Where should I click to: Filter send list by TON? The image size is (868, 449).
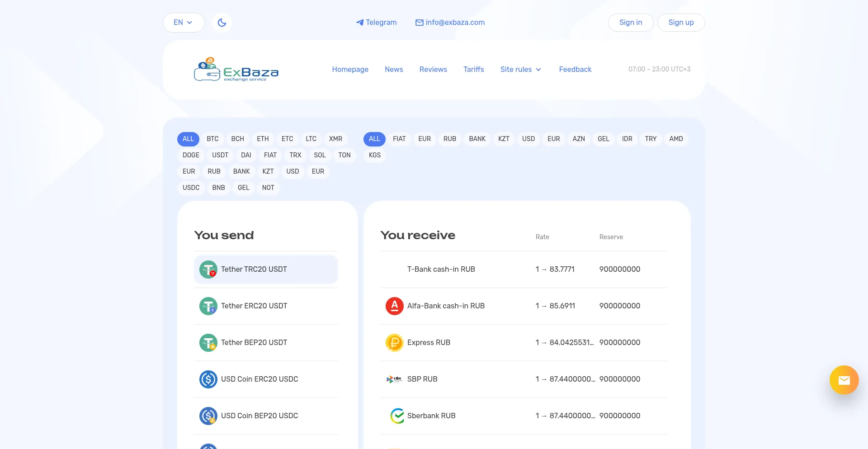344,155
